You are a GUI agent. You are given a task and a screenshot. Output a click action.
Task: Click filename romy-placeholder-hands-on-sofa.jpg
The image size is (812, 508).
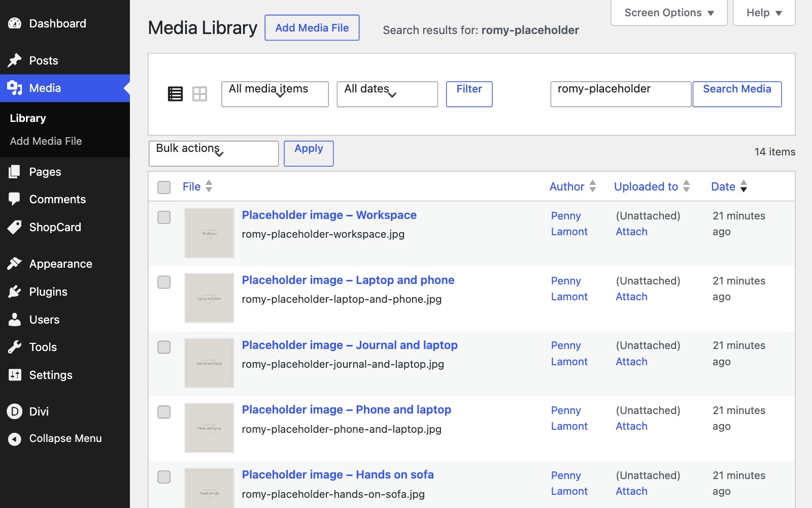click(x=333, y=494)
